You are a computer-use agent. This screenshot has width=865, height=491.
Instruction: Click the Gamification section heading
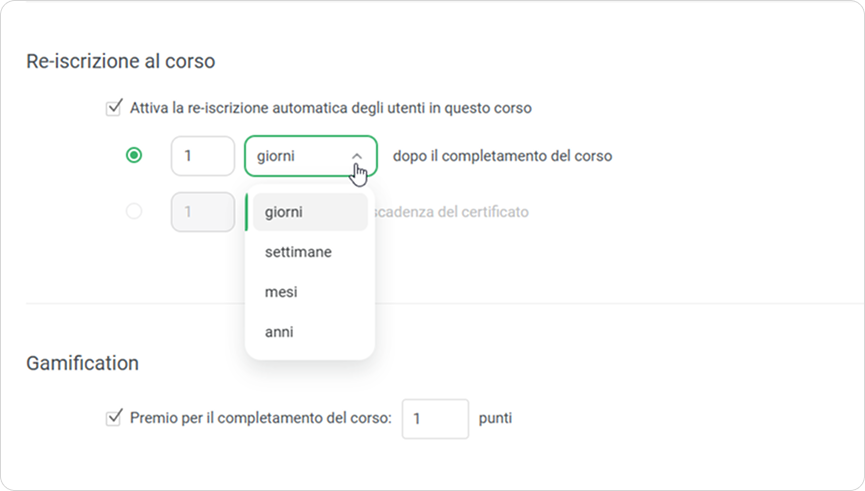coord(82,363)
